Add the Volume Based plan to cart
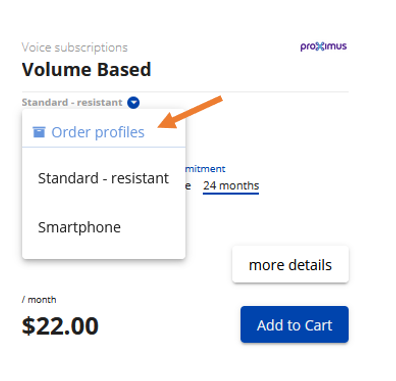The width and height of the screenshot is (396, 381). [294, 325]
